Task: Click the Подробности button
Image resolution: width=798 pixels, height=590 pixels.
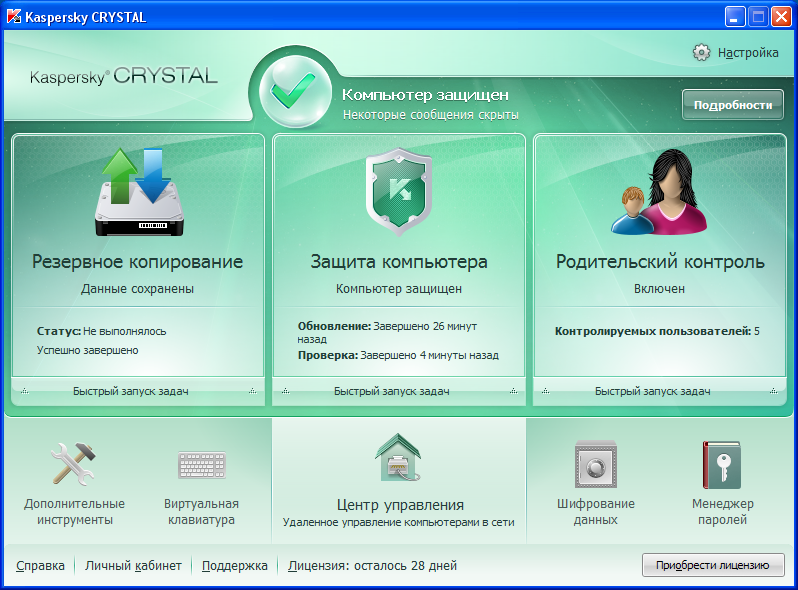Action: pos(733,105)
